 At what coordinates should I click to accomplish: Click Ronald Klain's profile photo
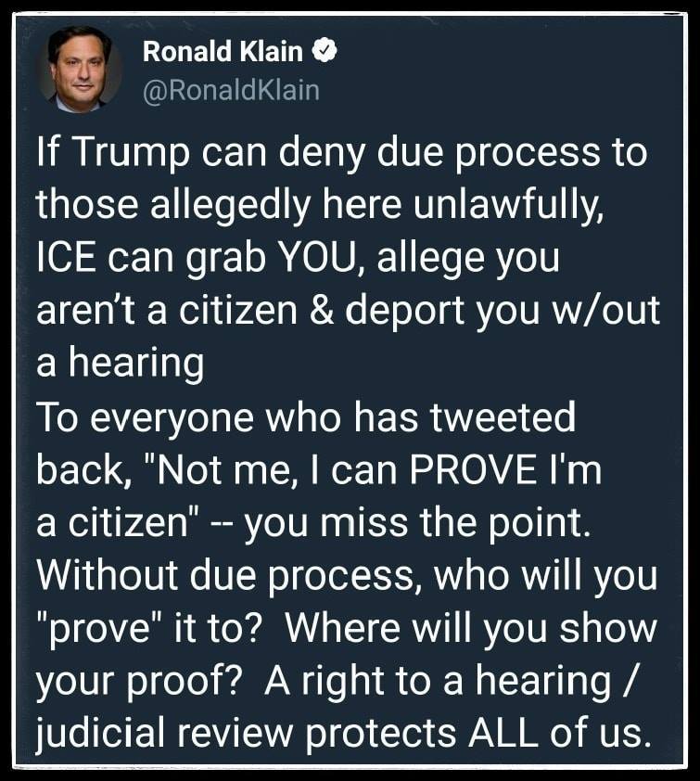click(x=79, y=68)
